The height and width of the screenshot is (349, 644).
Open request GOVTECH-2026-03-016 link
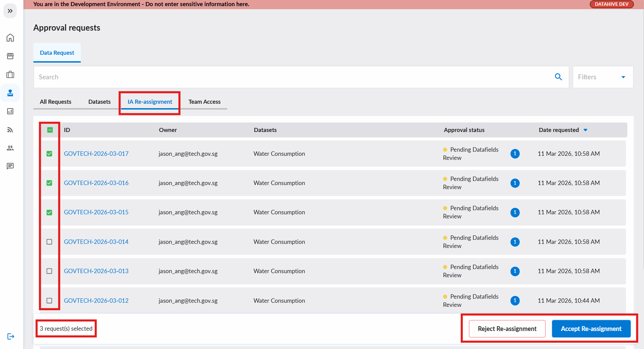96,183
